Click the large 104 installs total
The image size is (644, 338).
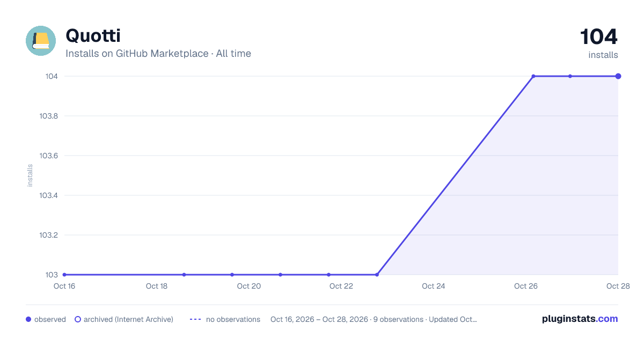tap(599, 37)
